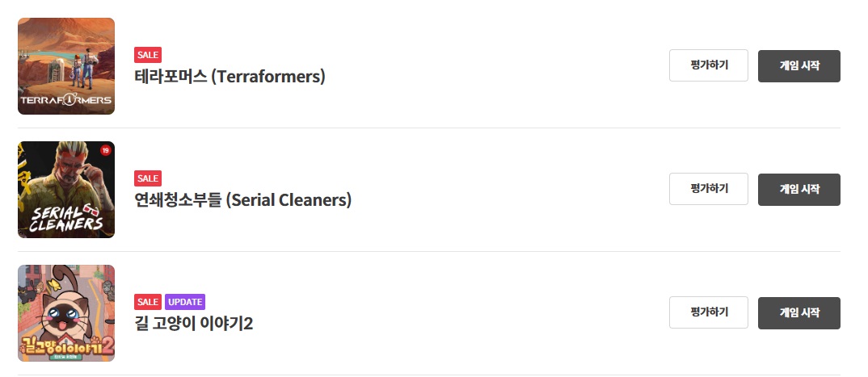Screen dimensions: 868x377
Task: Open the 테라포머스 (Terraformers) title link
Action: [x=230, y=77]
